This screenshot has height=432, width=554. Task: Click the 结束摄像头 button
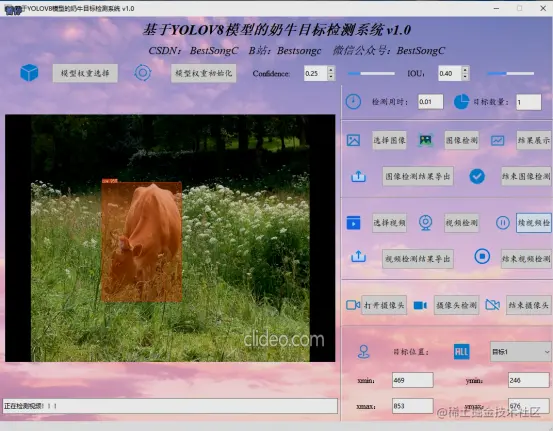coord(529,305)
